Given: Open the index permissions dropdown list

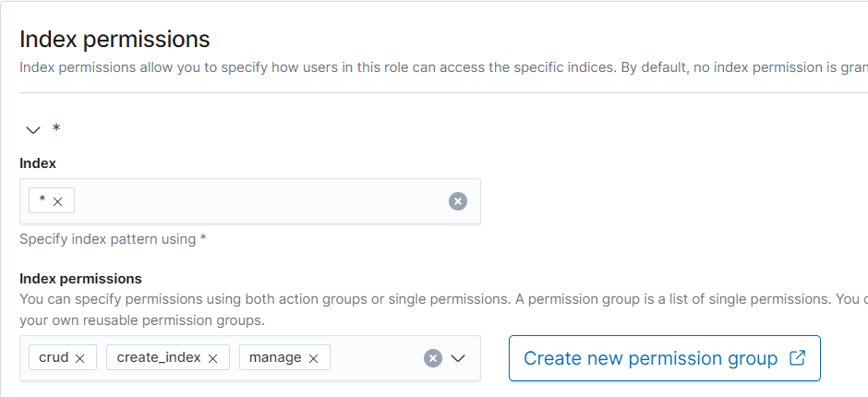Looking at the screenshot, I should pyautogui.click(x=458, y=358).
